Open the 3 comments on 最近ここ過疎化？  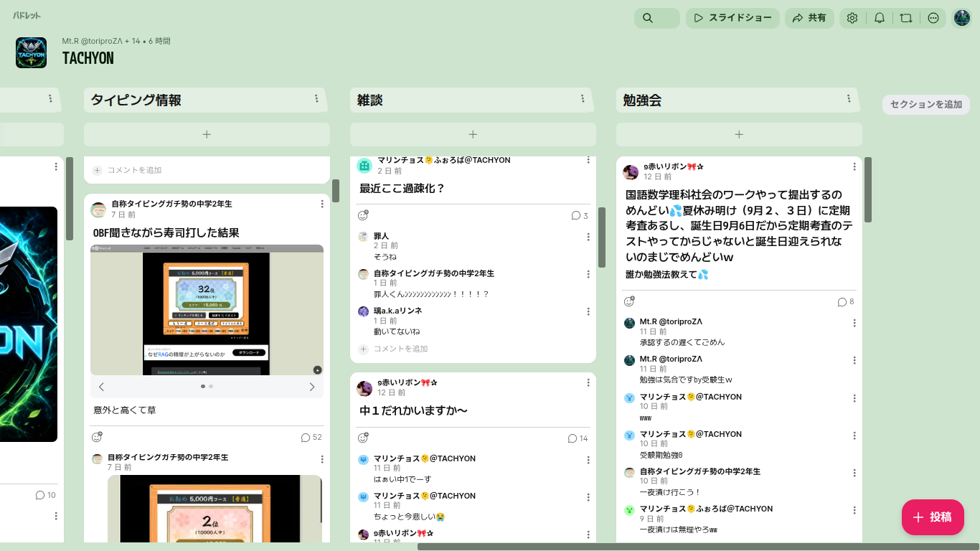point(580,215)
